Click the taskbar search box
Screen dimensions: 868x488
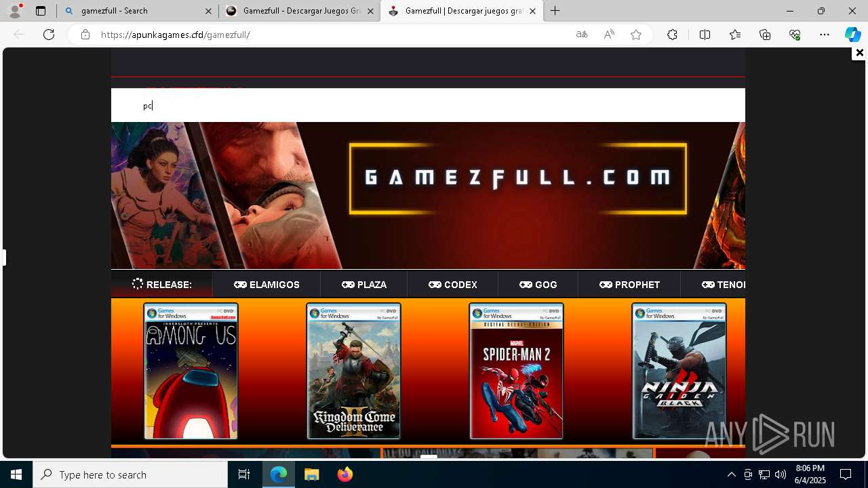click(x=130, y=474)
